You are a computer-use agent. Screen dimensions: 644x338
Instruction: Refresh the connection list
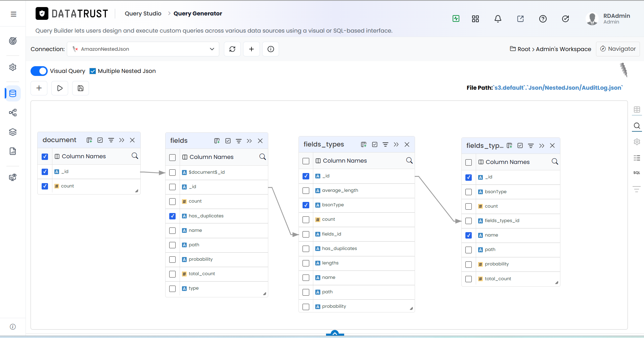[232, 49]
